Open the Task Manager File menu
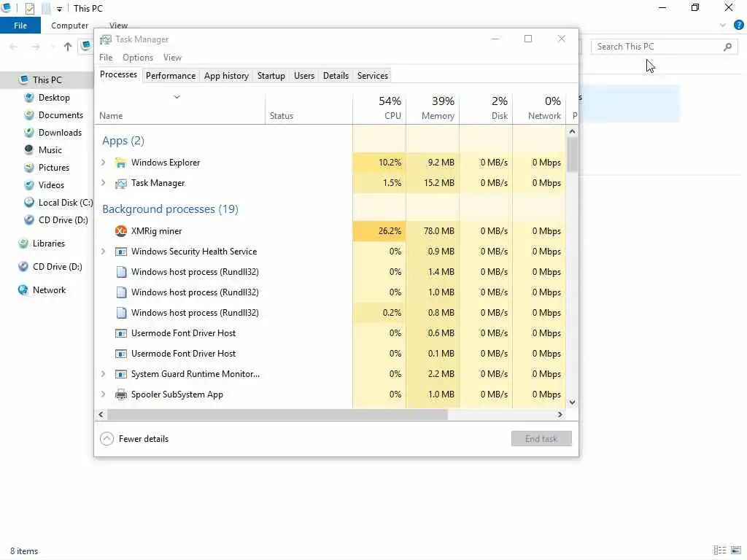 point(106,58)
